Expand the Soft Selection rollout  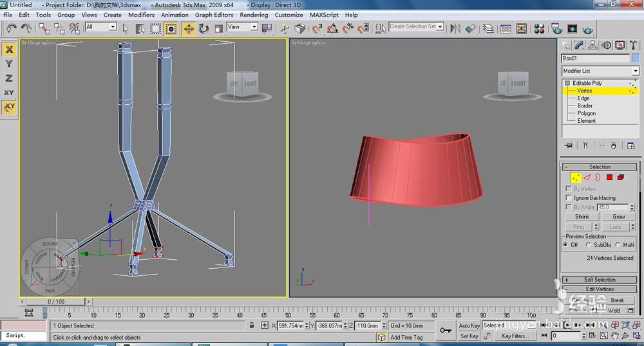click(x=600, y=280)
